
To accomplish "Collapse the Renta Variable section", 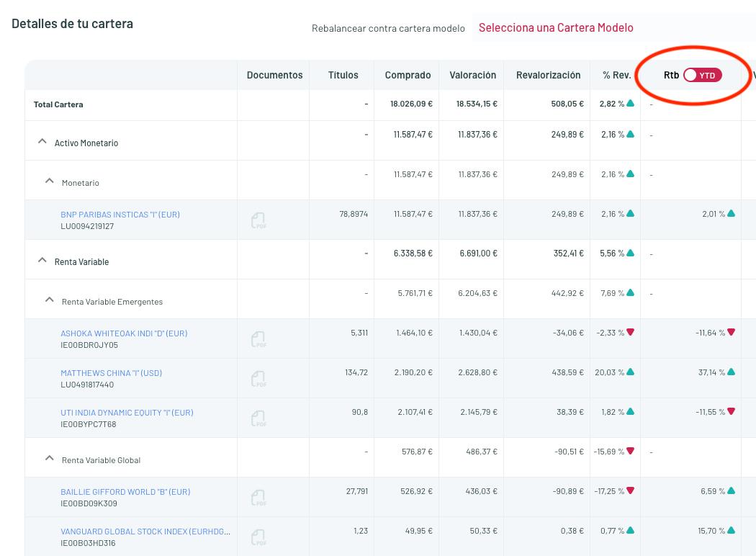I will pyautogui.click(x=42, y=261).
